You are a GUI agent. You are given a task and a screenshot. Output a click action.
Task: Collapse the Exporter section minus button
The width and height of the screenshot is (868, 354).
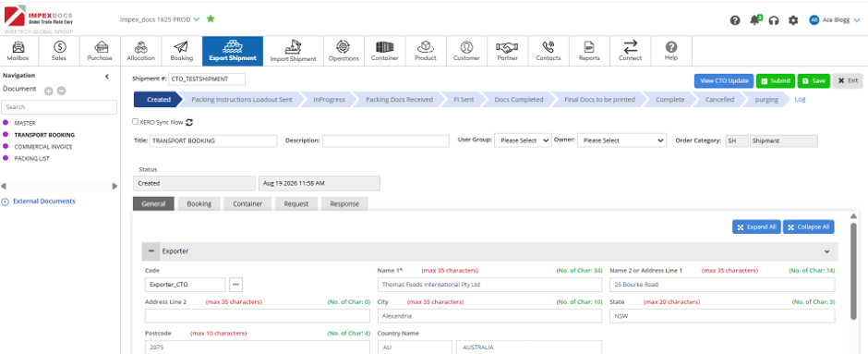pyautogui.click(x=151, y=251)
